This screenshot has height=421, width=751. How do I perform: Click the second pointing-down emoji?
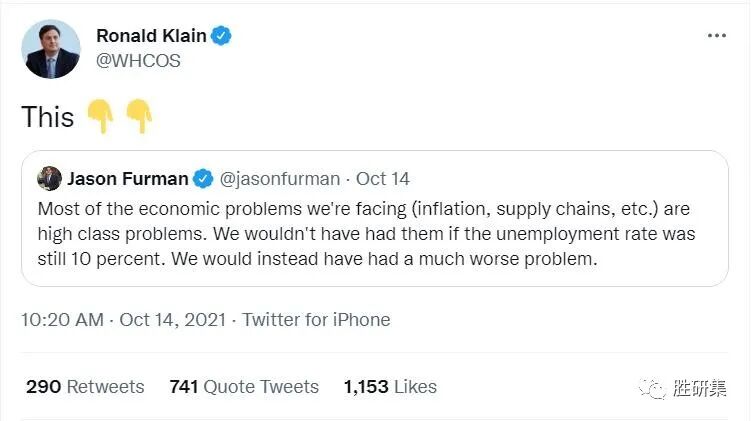138,117
